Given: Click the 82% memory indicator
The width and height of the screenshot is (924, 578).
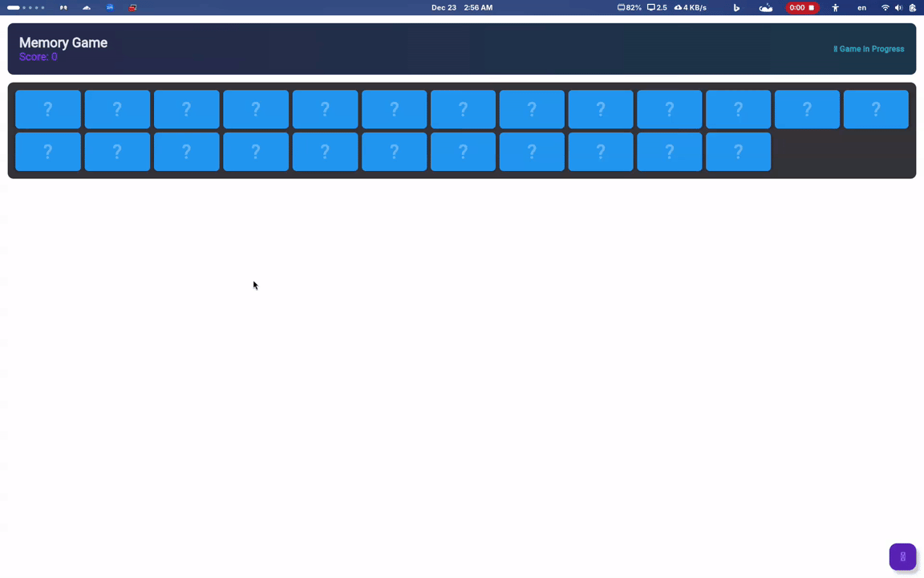Looking at the screenshot, I should pos(630,8).
